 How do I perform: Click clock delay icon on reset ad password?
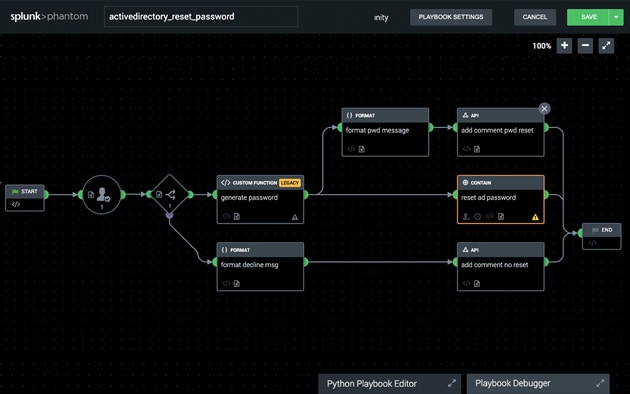[x=477, y=216]
